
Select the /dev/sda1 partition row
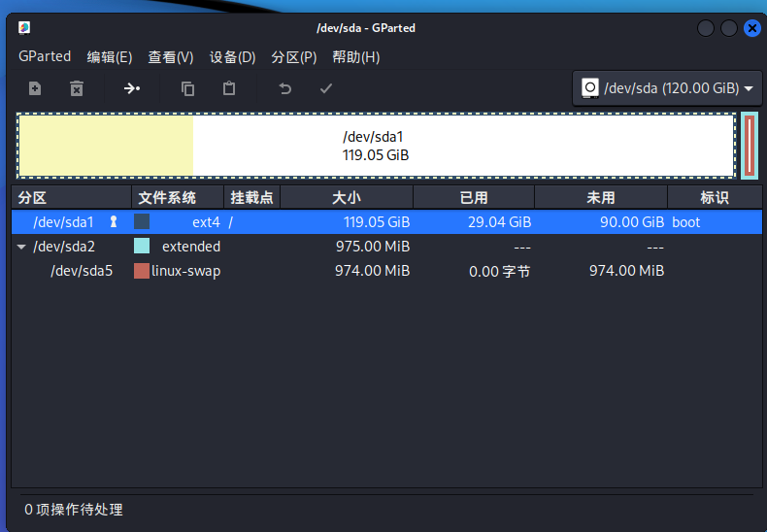[x=386, y=222]
